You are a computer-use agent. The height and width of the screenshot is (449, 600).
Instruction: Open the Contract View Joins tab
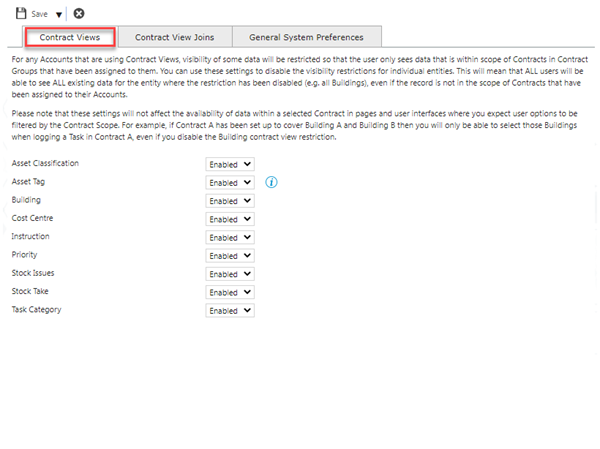[x=175, y=37]
